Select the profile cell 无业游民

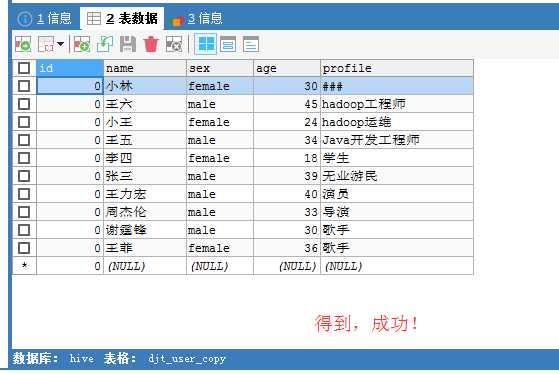(397, 176)
